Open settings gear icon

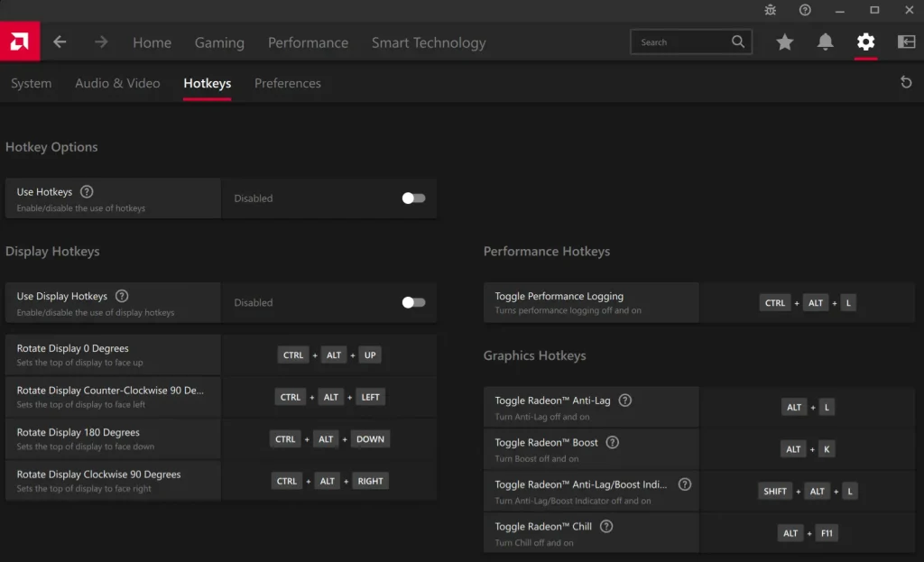tap(865, 41)
